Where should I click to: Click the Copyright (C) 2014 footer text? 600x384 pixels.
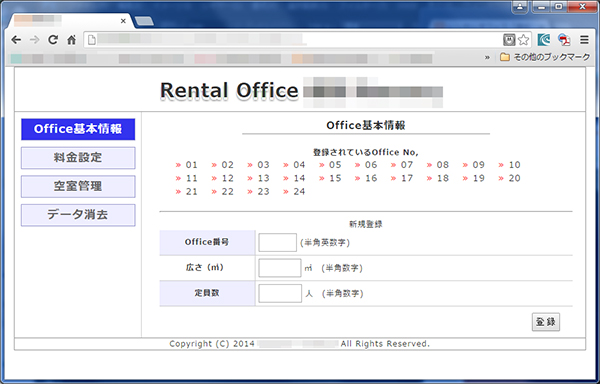(x=212, y=344)
